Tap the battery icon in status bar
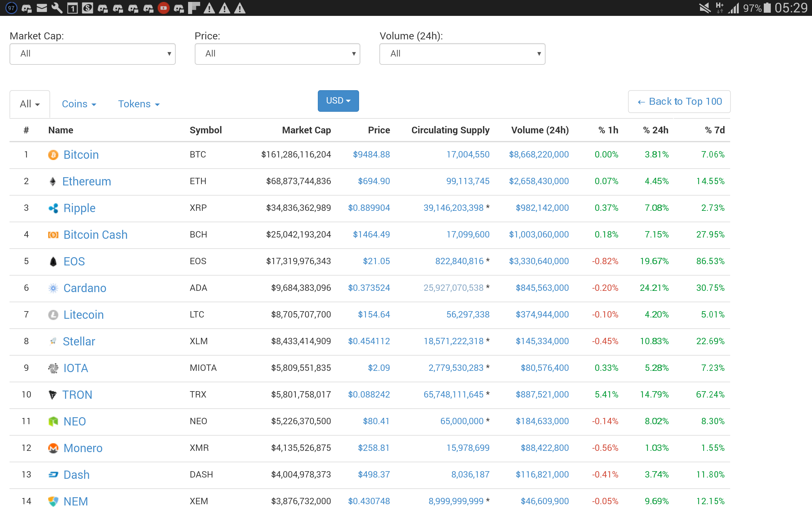812x508 pixels. (767, 8)
